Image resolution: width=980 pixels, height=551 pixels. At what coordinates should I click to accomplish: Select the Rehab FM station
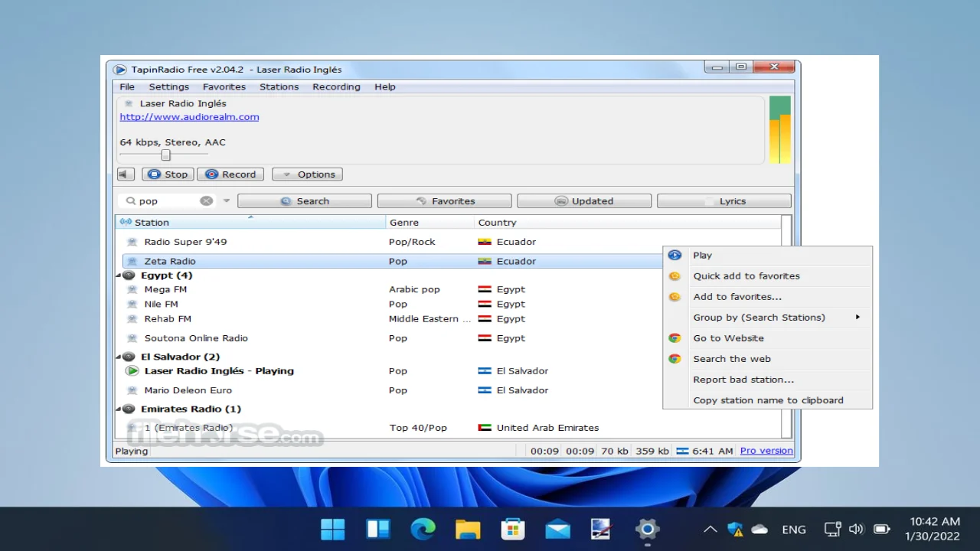coord(168,318)
